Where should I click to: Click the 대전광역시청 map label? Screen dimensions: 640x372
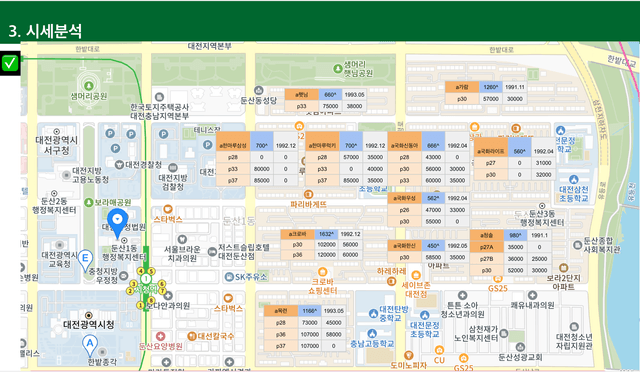coord(89,325)
